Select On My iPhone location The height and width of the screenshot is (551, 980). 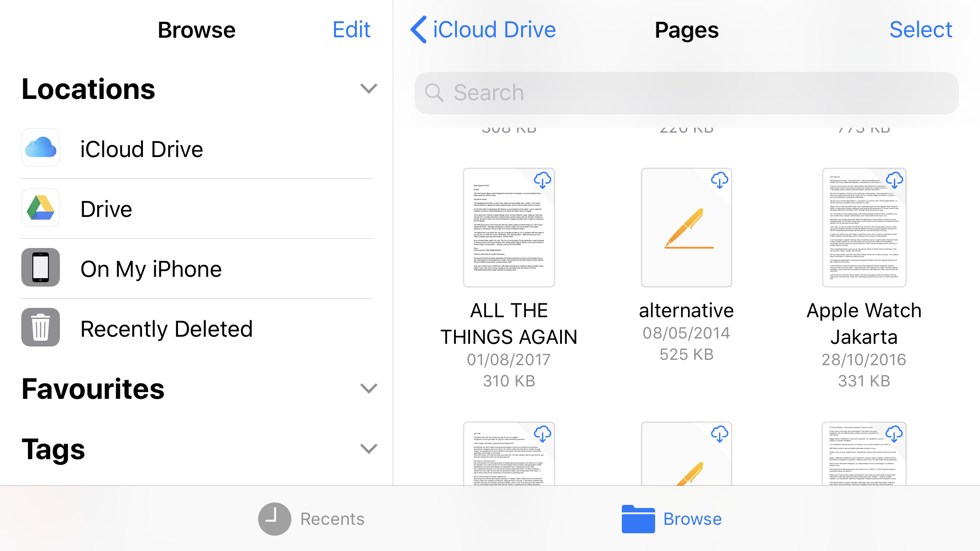pyautogui.click(x=197, y=268)
